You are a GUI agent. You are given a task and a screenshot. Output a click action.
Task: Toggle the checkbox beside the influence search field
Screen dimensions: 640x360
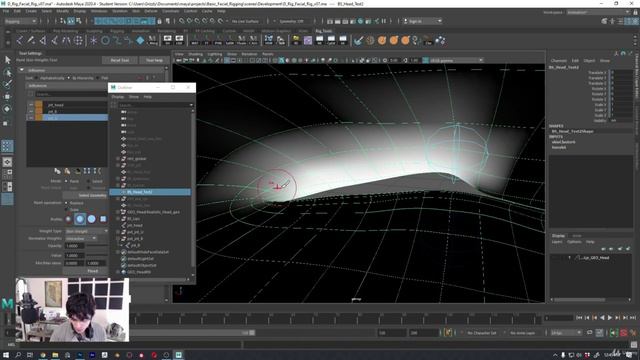31,94
